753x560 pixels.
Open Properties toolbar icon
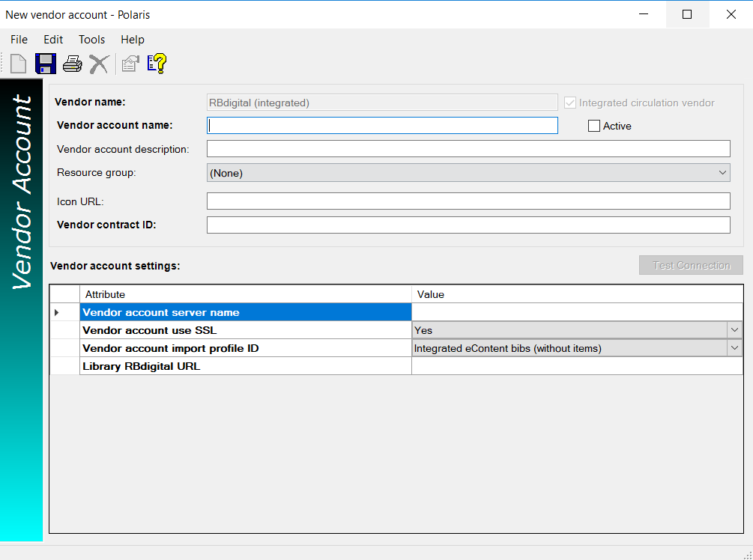130,64
